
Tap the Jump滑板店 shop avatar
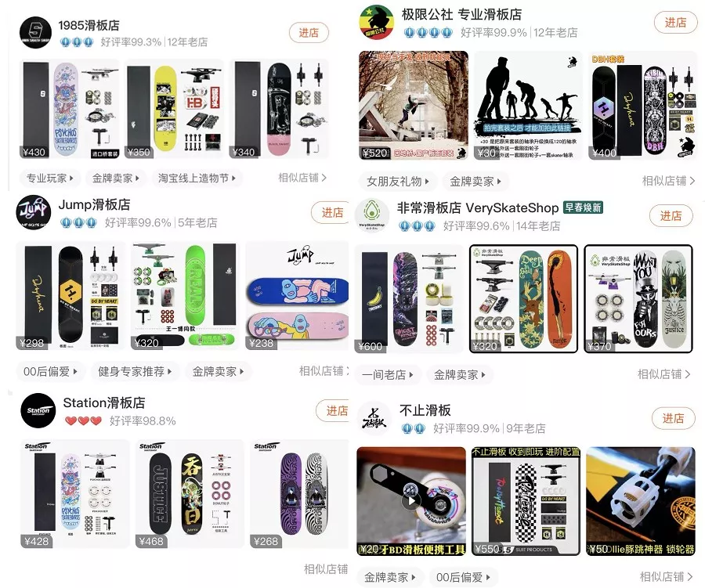(x=34, y=211)
